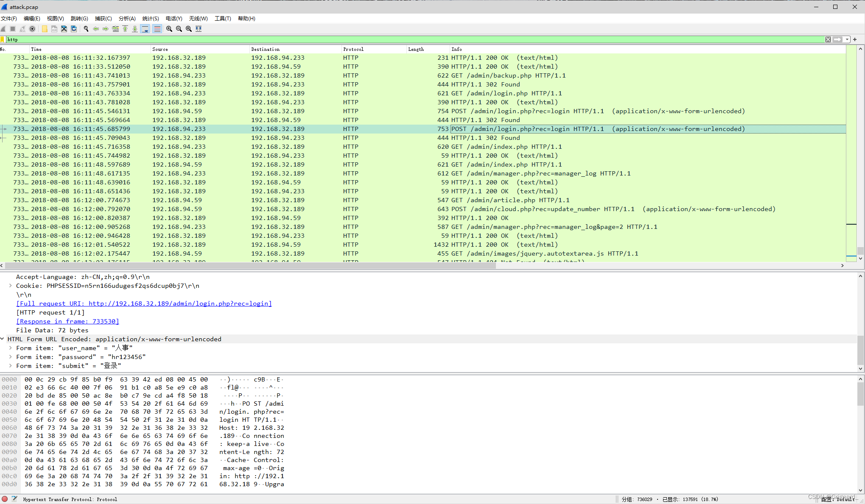This screenshot has height=504, width=865.
Task: Select GET /admin/images/jquery.autotextarea.js packet
Action: [423, 253]
